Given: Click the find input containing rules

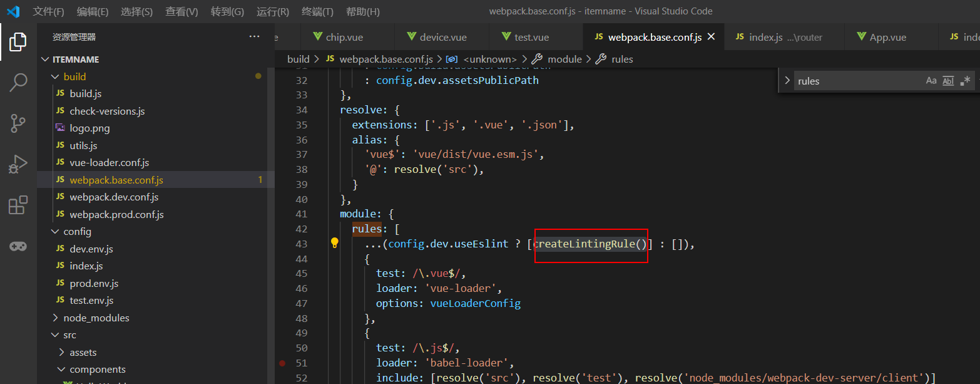Looking at the screenshot, I should point(857,81).
